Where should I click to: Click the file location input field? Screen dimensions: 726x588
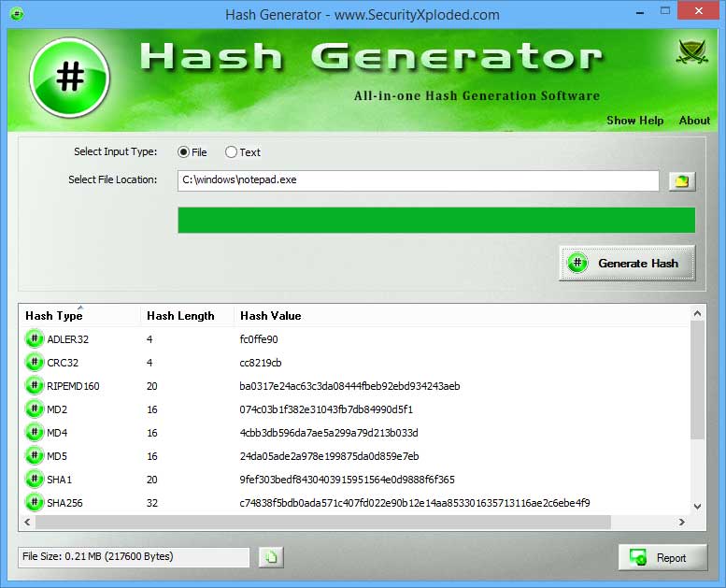coord(418,180)
